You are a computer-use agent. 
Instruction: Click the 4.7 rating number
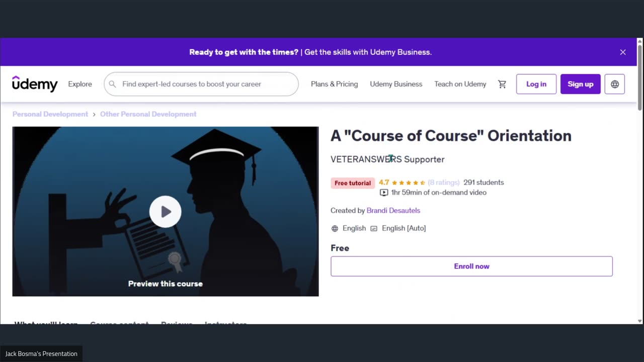click(384, 183)
